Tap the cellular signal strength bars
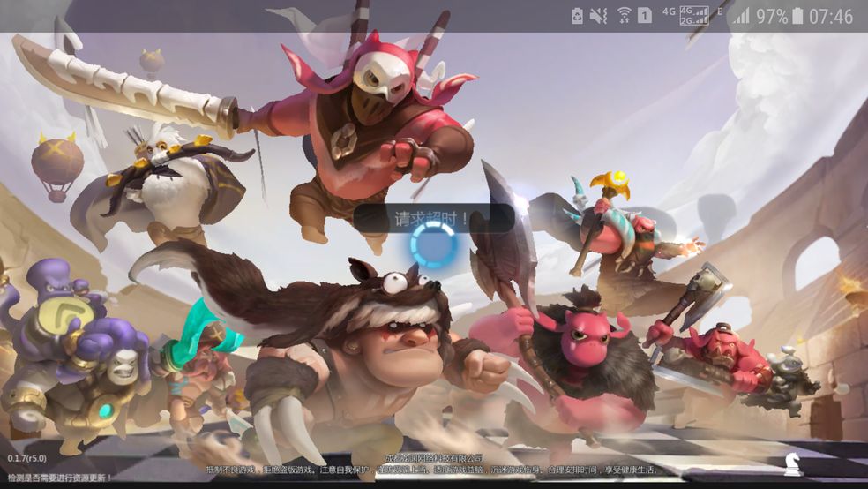Image resolution: width=868 pixels, height=489 pixels. click(x=741, y=16)
